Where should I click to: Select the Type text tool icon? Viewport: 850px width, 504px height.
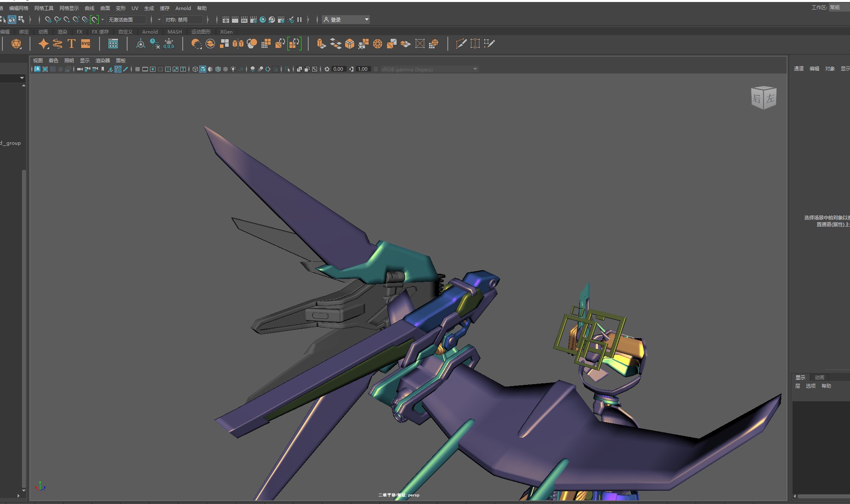pyautogui.click(x=71, y=44)
